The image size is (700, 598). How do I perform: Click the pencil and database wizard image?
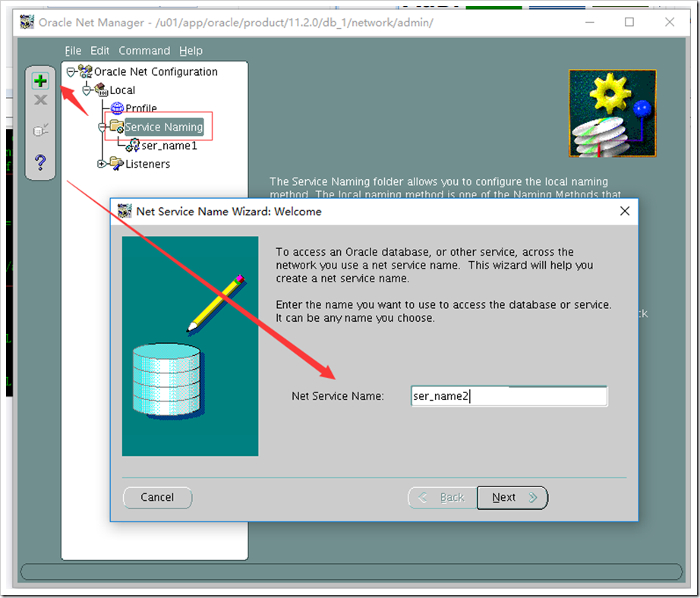[x=190, y=346]
